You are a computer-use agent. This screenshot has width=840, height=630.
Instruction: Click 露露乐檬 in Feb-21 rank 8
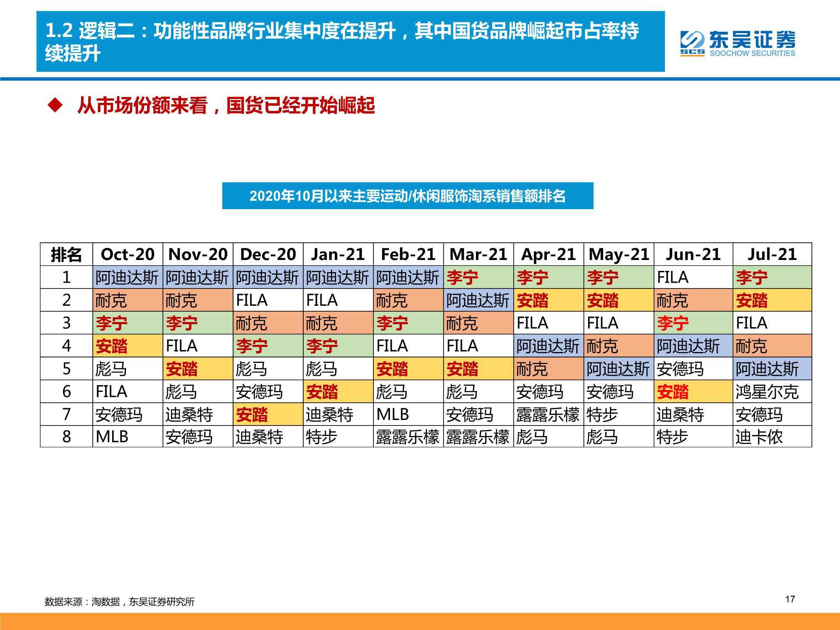click(x=408, y=436)
